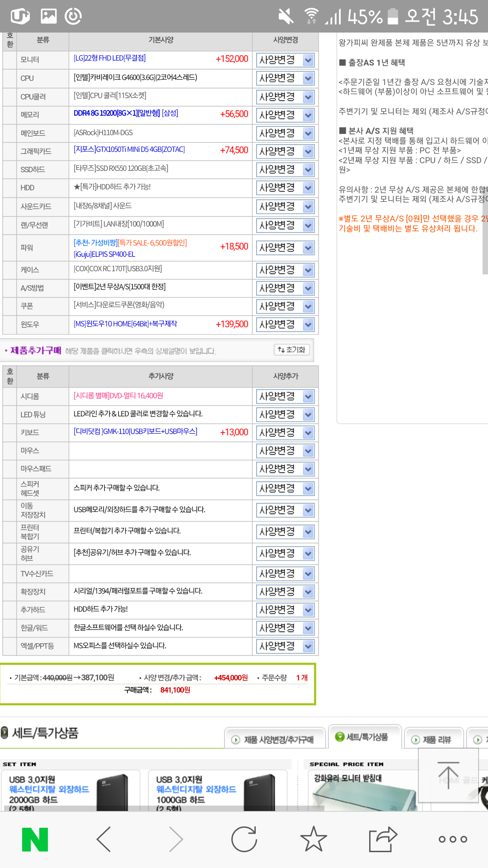The width and height of the screenshot is (488, 868).
Task: Open the 공유기 허브 사양변경 dropdown
Action: (285, 553)
